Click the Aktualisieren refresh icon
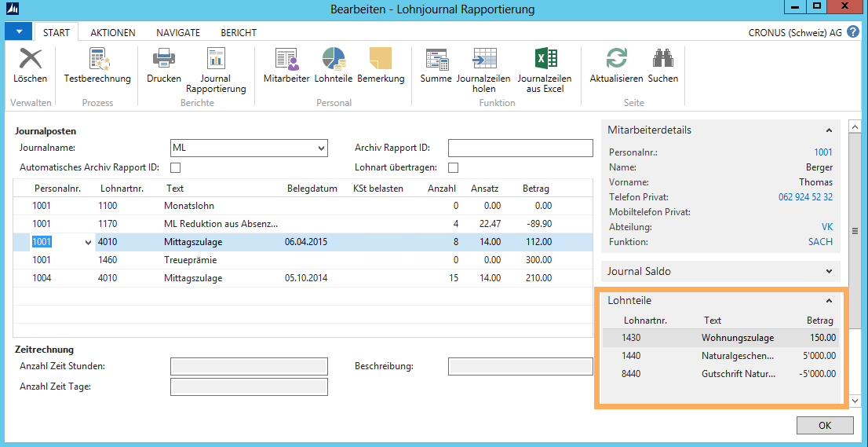 (616, 60)
